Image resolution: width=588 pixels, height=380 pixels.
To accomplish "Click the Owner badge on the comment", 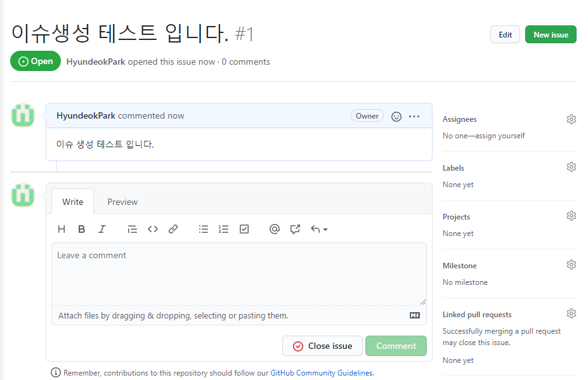I will pyautogui.click(x=367, y=116).
